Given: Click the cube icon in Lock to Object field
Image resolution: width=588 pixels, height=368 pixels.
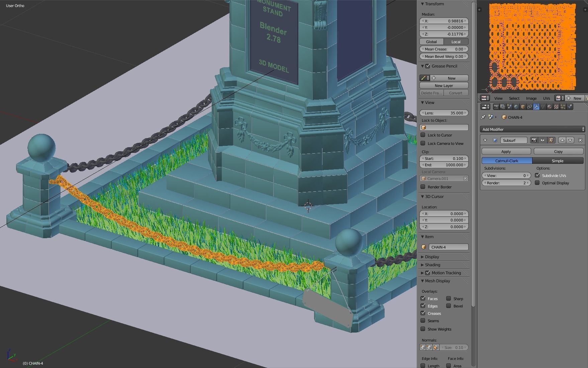Looking at the screenshot, I should [424, 127].
